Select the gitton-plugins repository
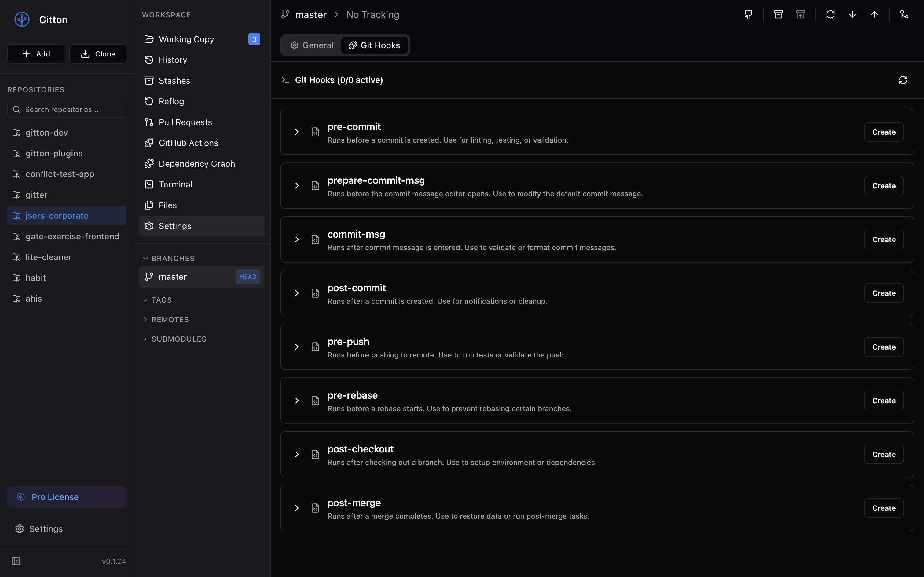 pos(54,153)
